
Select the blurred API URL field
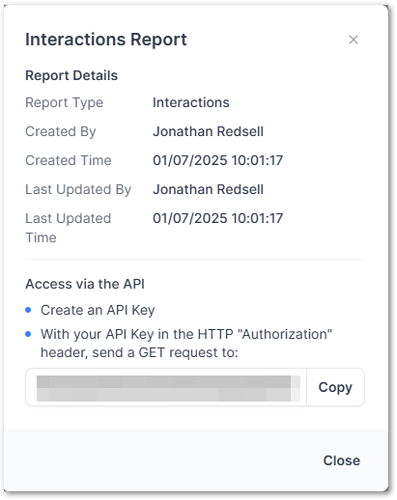pos(166,387)
